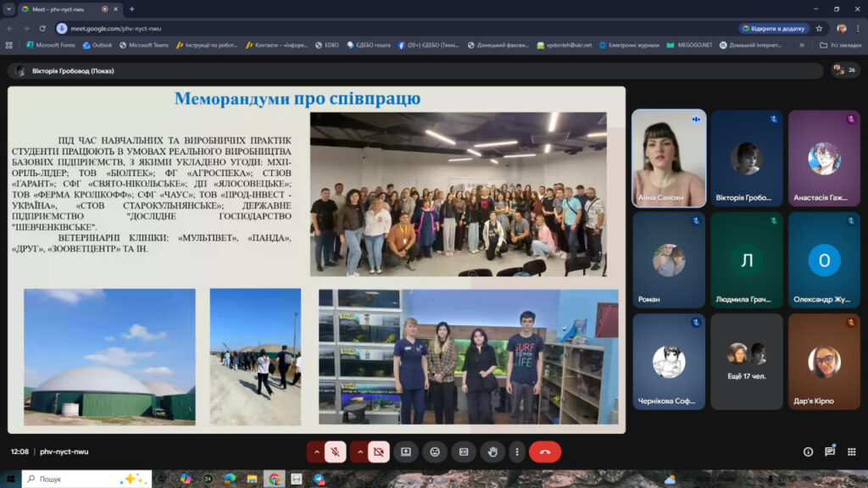The width and height of the screenshot is (868, 488).
Task: Open the meeting details info icon
Action: (808, 452)
